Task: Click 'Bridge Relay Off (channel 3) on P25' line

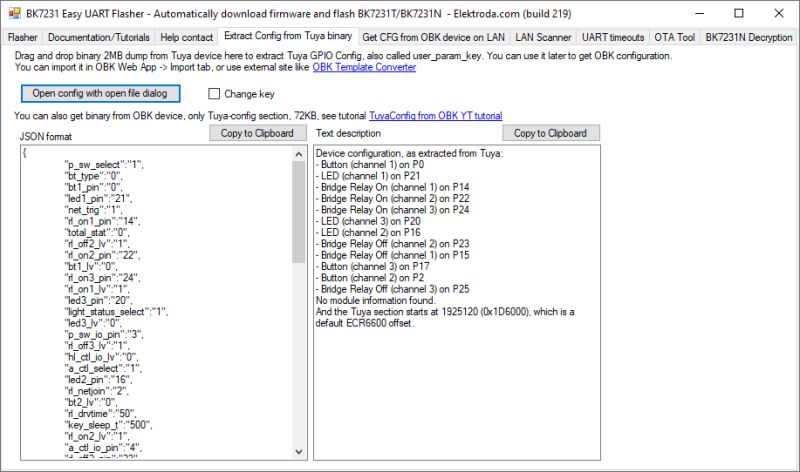Action: (393, 289)
